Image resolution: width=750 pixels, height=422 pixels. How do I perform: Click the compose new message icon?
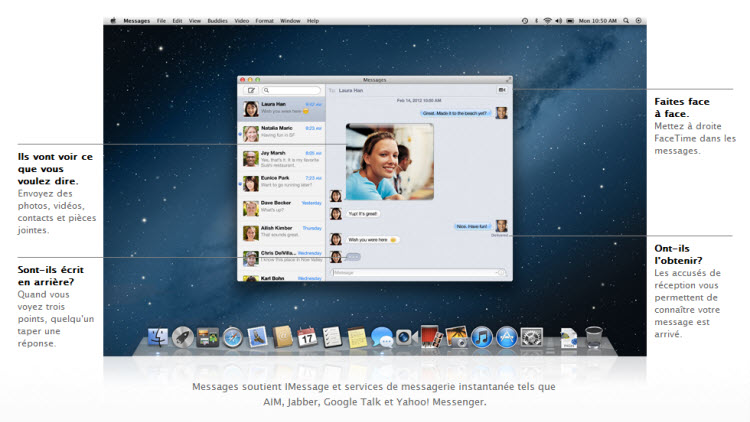(x=251, y=90)
